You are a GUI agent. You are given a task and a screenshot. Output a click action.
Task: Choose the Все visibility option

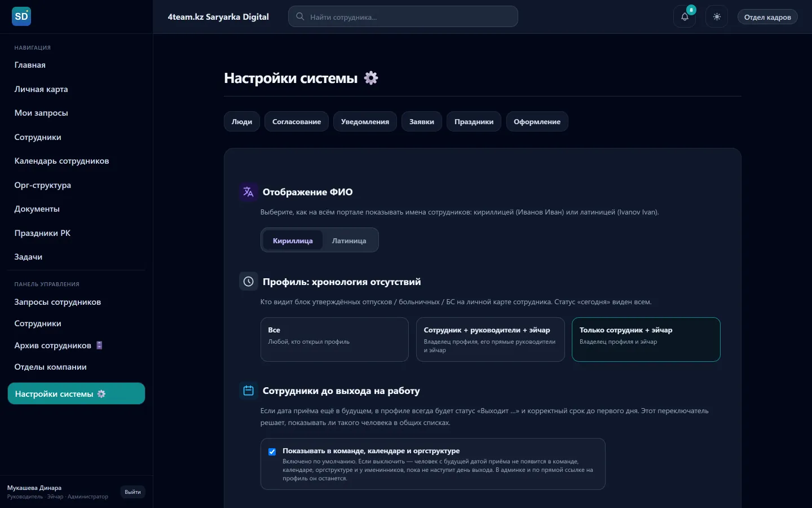(334, 339)
